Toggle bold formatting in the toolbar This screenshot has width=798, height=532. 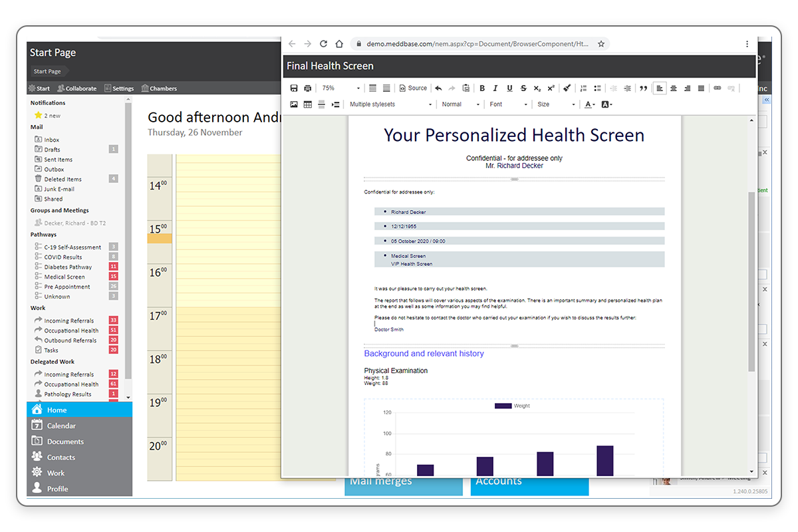482,87
